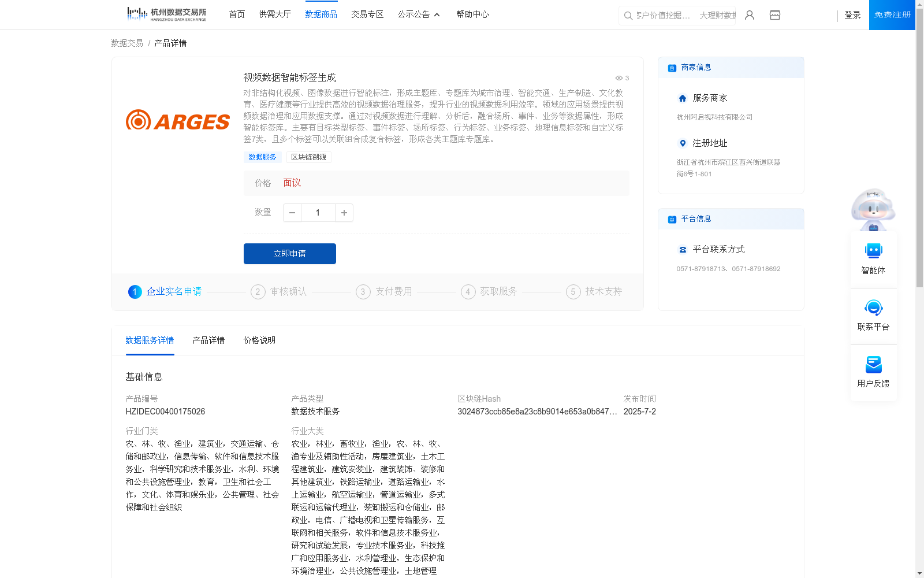The width and height of the screenshot is (924, 578).
Task: Open 数据商品 navigation item
Action: click(x=321, y=14)
